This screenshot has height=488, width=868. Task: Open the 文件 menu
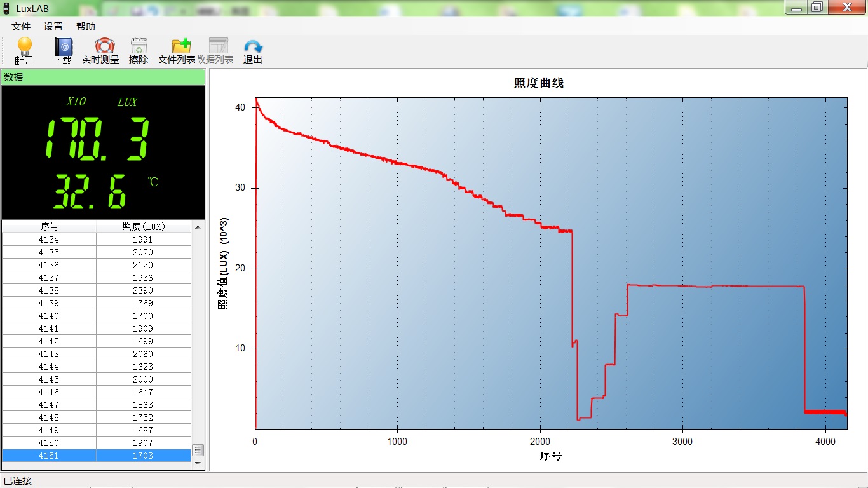pos(21,27)
